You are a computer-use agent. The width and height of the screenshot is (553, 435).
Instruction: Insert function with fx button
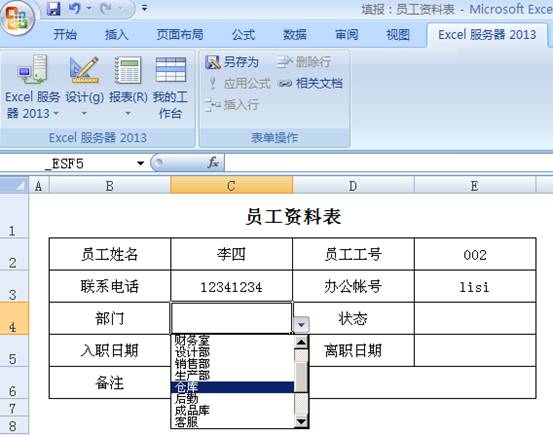pos(213,163)
